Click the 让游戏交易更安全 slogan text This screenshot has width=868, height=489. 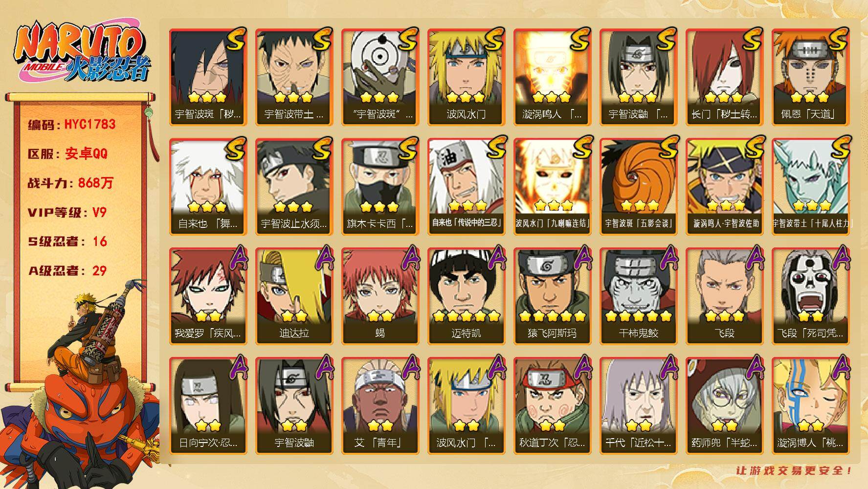[x=794, y=471]
